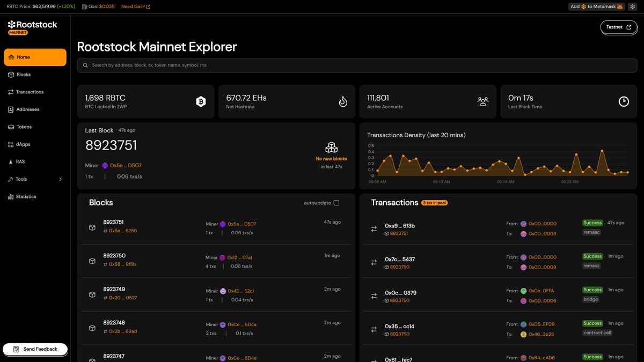The image size is (644, 362).
Task: Open the Need Gas? link
Action: pos(136,6)
